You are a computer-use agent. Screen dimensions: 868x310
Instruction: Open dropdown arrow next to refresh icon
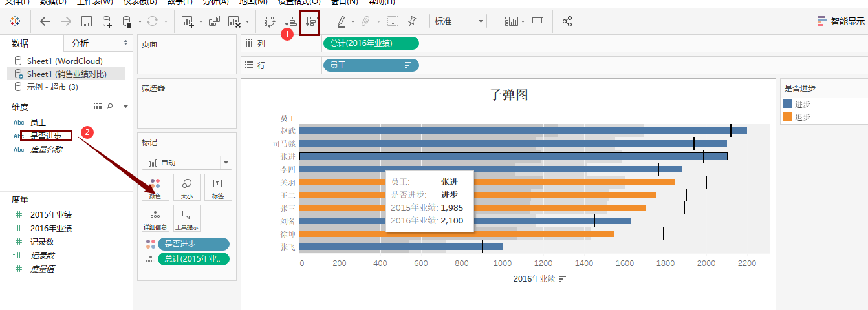click(166, 22)
